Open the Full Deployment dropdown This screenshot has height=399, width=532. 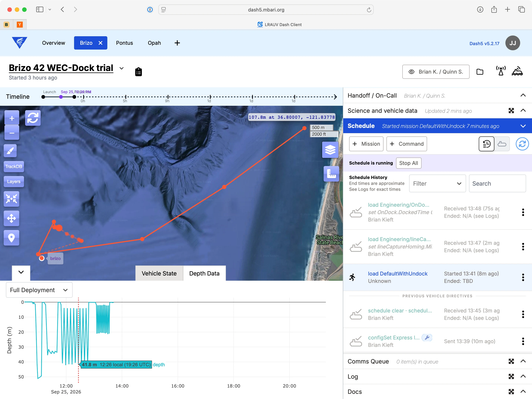39,290
